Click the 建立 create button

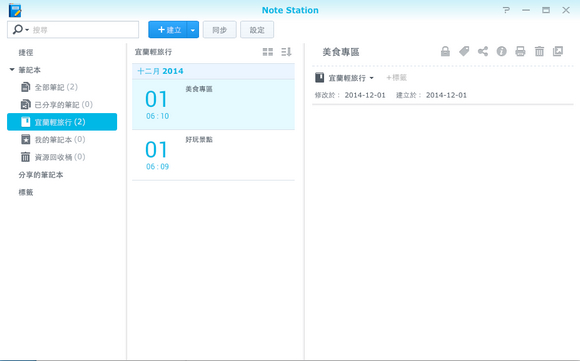pyautogui.click(x=168, y=30)
